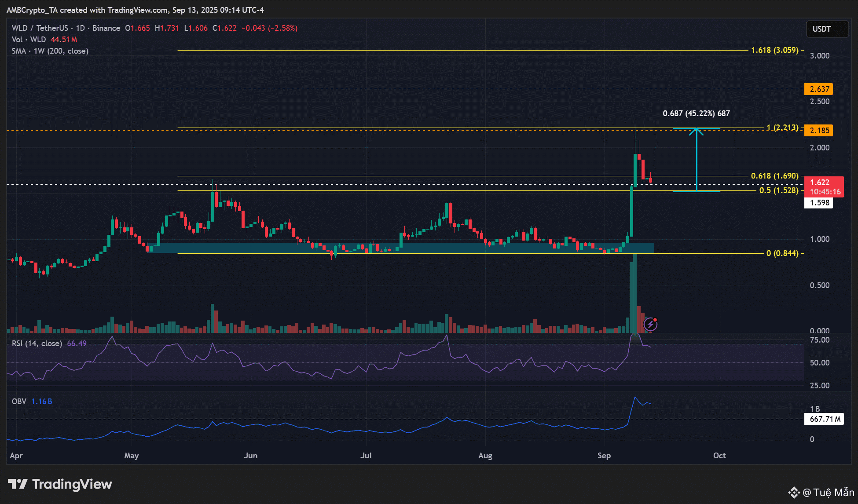
Task: Click the 0.500 price axis tick
Action: click(820, 285)
